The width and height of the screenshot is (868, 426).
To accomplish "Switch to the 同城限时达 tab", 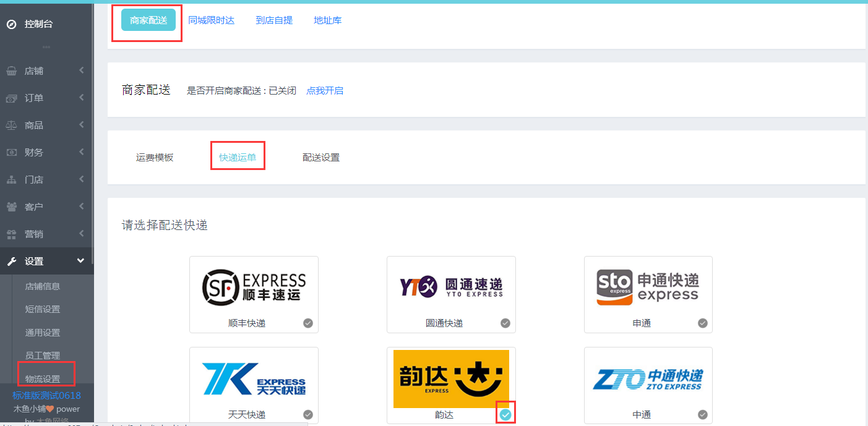I will tap(212, 20).
